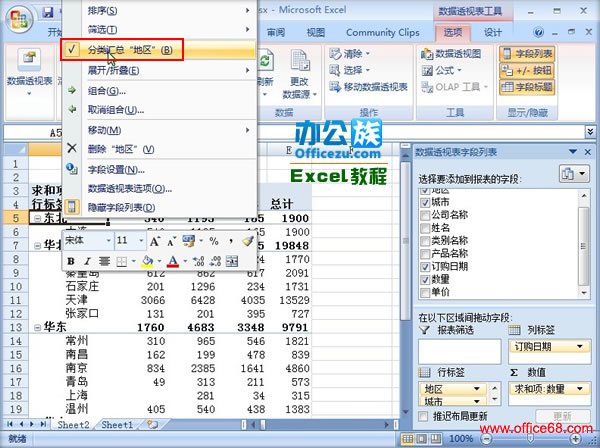Screen dimensions: 600x448
Task: Shrink font size in mini toolbar
Action: (171, 241)
